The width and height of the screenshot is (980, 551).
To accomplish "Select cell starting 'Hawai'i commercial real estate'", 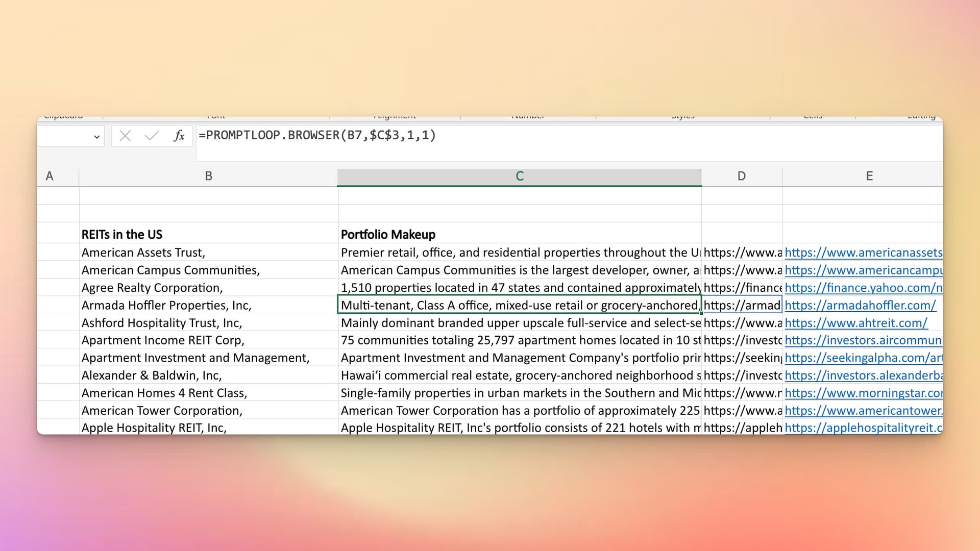I will click(x=520, y=375).
